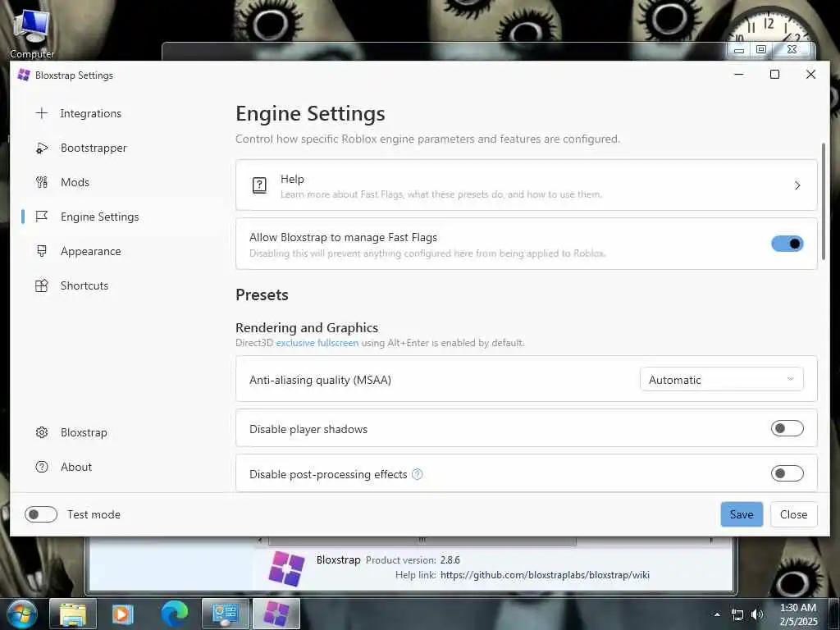Toggle Allow Bloxstrap to manage Fast Flags
840x630 pixels.
[787, 244]
